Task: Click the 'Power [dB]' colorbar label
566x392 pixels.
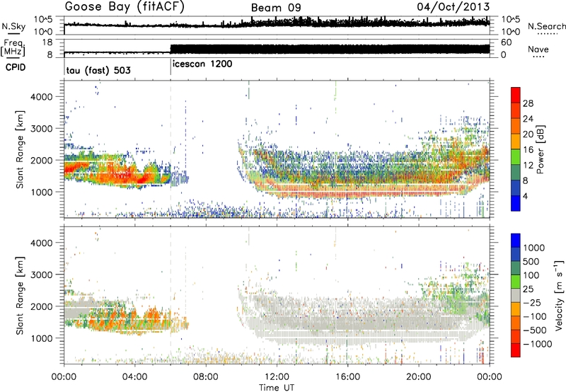Action: [540, 149]
